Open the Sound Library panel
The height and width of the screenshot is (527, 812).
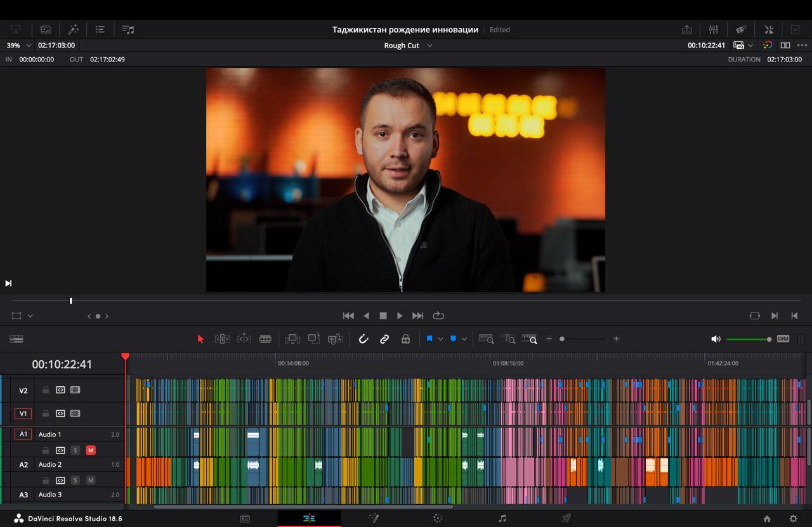128,29
